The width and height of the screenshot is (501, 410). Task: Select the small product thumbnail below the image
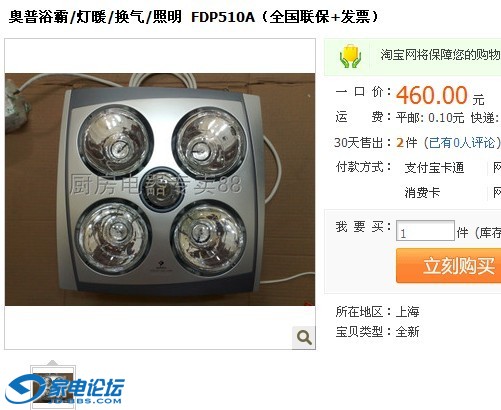pos(53,388)
